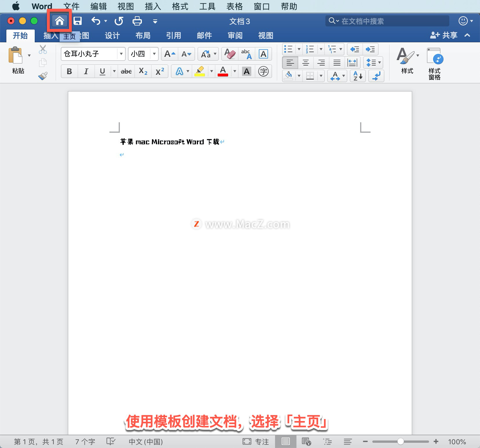This screenshot has height=448, width=480.
Task: Copy selection with the copy icon
Action: click(x=43, y=62)
